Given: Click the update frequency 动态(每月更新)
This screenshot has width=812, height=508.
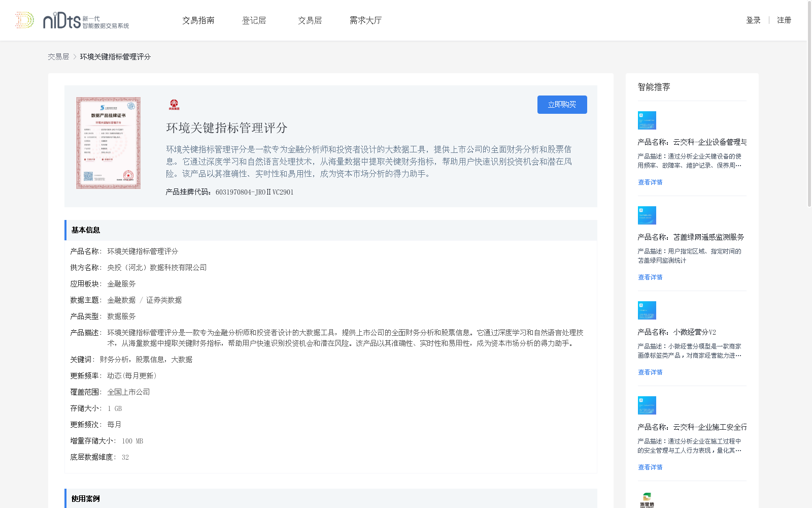Looking at the screenshot, I should click(133, 376).
